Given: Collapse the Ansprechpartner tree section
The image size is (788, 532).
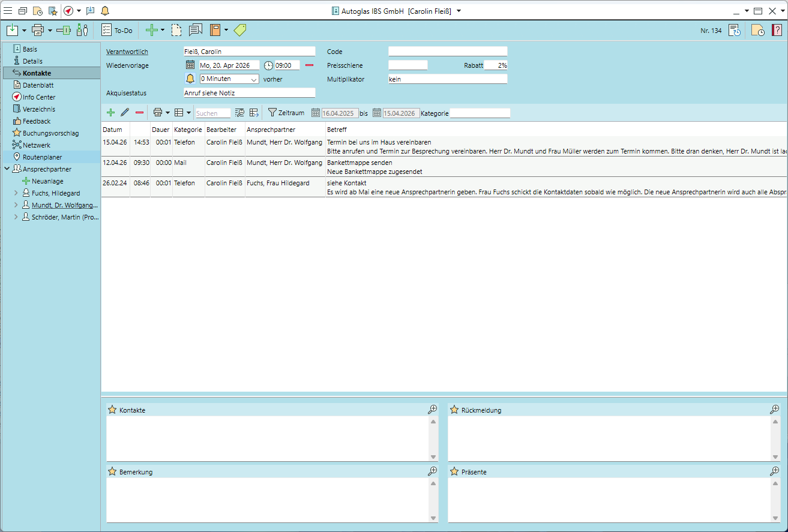Looking at the screenshot, I should [x=7, y=169].
